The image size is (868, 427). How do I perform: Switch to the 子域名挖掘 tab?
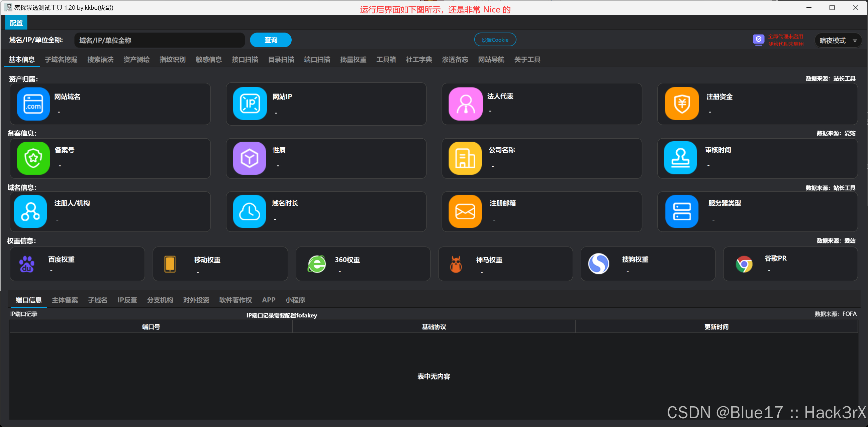coord(61,60)
